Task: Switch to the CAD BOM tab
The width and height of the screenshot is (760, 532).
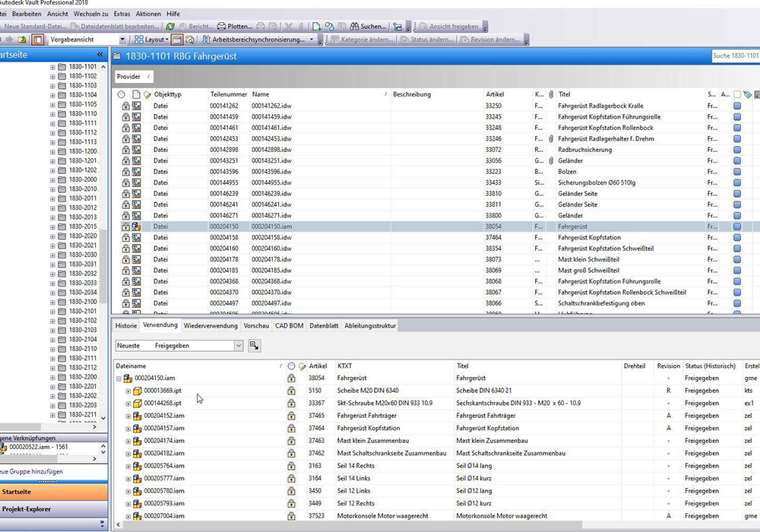Action: (x=289, y=325)
